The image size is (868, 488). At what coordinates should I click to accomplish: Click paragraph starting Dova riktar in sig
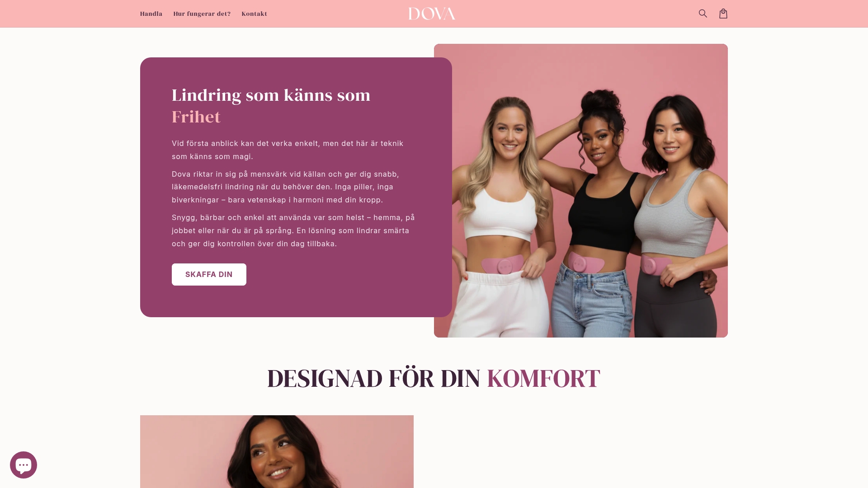click(x=286, y=187)
